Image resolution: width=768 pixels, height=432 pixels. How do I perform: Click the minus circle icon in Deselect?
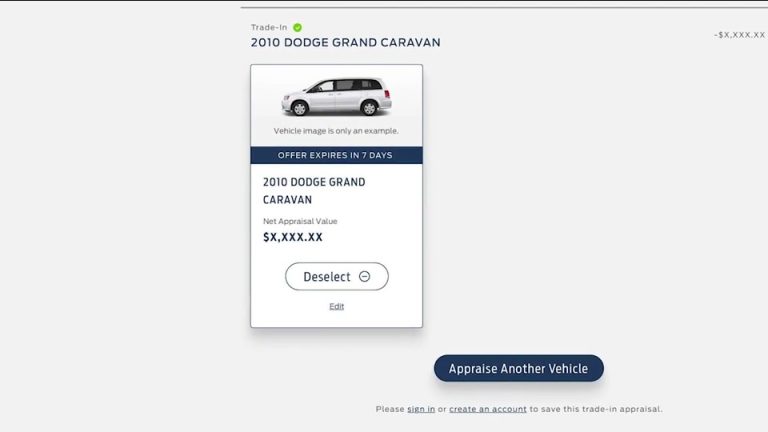(x=364, y=277)
